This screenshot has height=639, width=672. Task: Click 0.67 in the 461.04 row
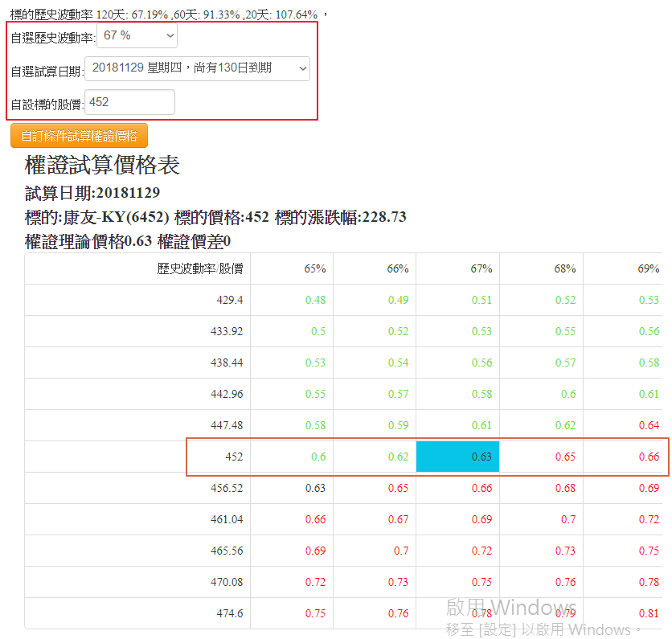[x=398, y=519]
